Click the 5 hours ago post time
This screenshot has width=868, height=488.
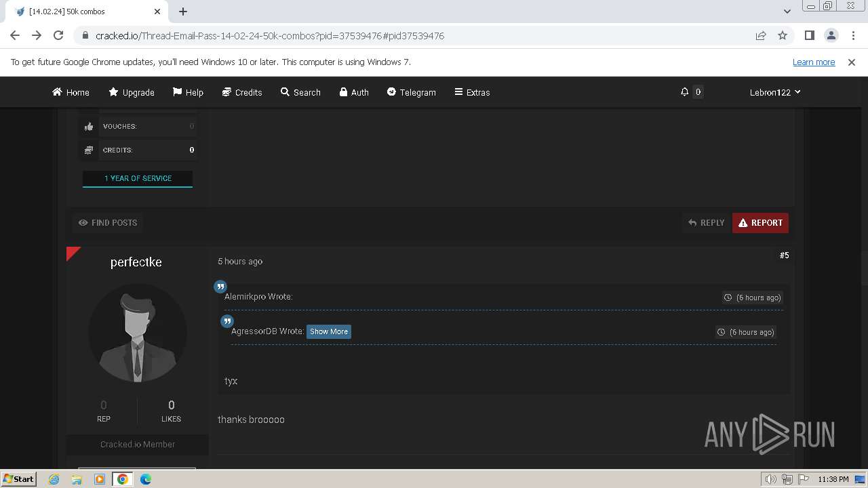240,261
